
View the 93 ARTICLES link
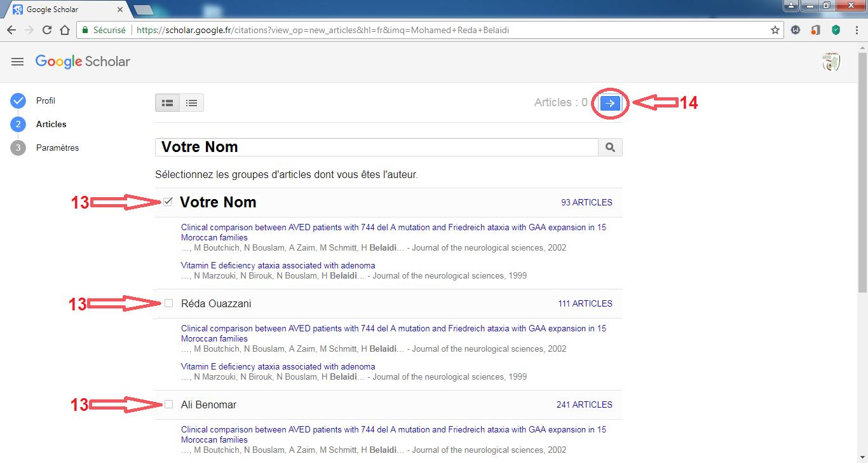tap(587, 202)
